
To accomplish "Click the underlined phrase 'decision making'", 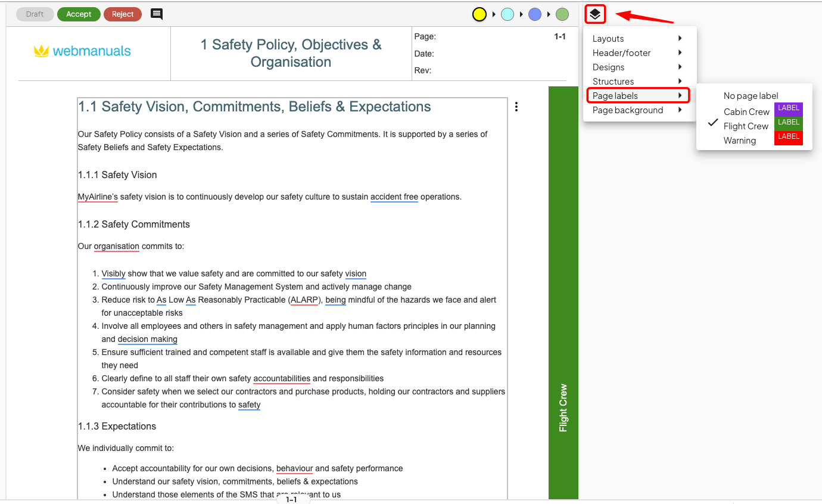I will 148,340.
